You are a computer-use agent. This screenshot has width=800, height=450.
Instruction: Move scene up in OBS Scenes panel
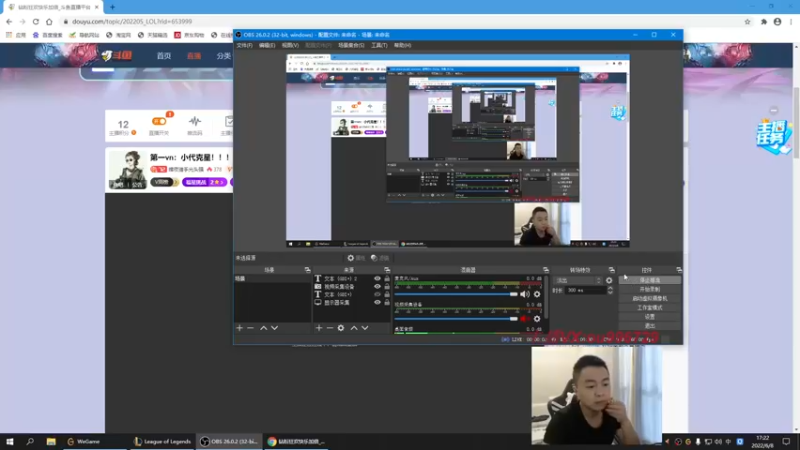[263, 328]
